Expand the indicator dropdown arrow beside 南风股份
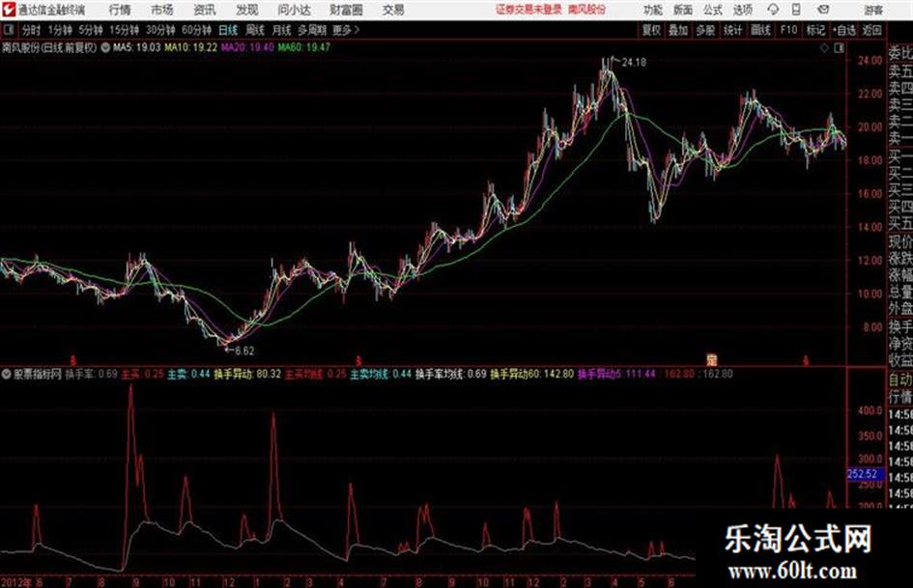Image resolution: width=913 pixels, height=588 pixels. (105, 47)
